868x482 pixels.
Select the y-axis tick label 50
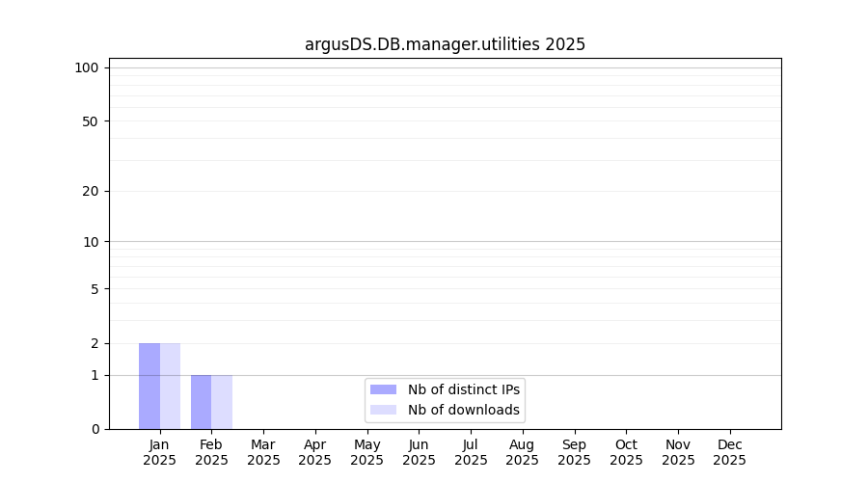pyautogui.click(x=91, y=121)
